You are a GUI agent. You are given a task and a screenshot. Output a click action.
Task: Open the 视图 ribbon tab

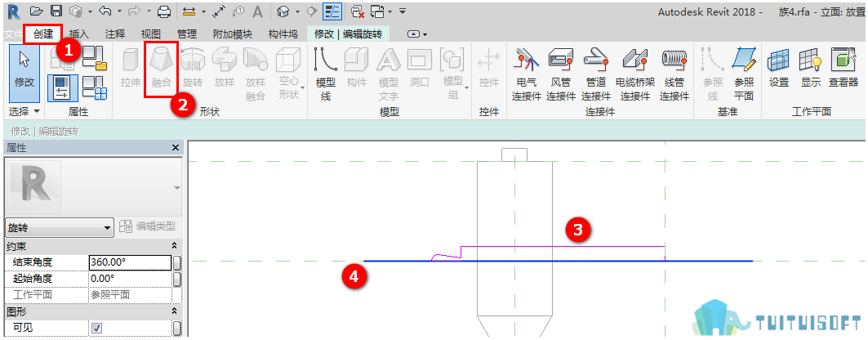(150, 34)
